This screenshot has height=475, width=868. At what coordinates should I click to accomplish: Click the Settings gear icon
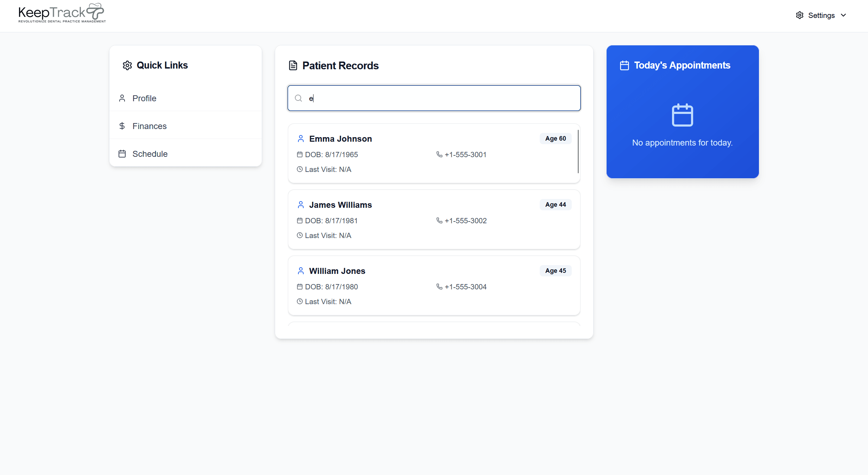(x=799, y=15)
